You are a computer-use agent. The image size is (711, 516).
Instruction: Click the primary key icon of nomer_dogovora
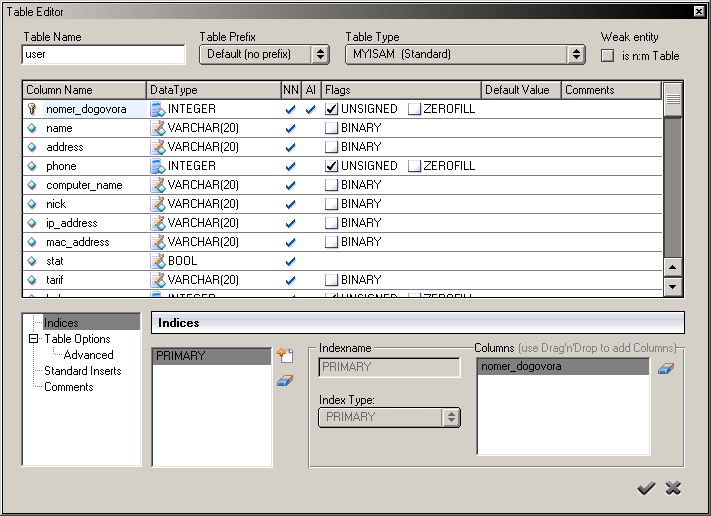(x=32, y=109)
